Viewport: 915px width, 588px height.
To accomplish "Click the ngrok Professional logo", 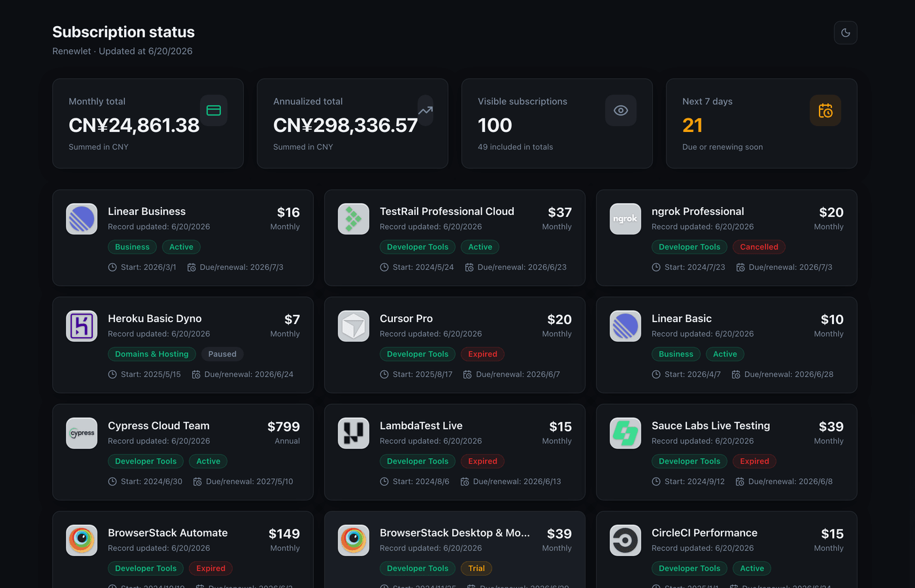I will coord(625,219).
